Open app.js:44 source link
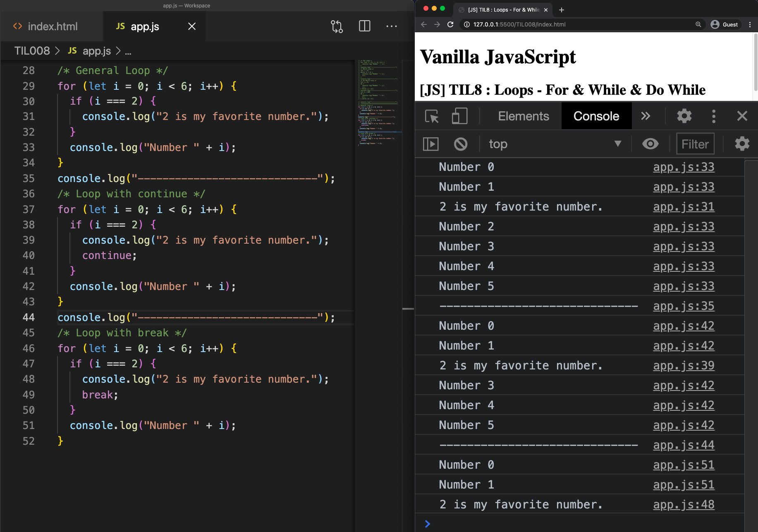 coord(684,445)
